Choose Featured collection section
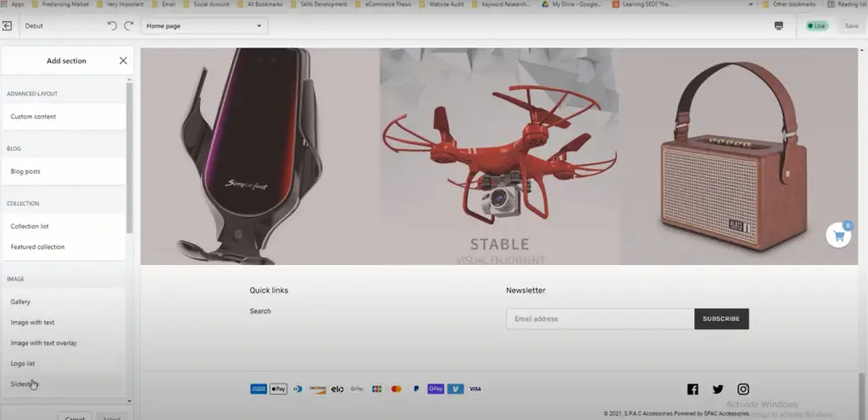 click(37, 247)
